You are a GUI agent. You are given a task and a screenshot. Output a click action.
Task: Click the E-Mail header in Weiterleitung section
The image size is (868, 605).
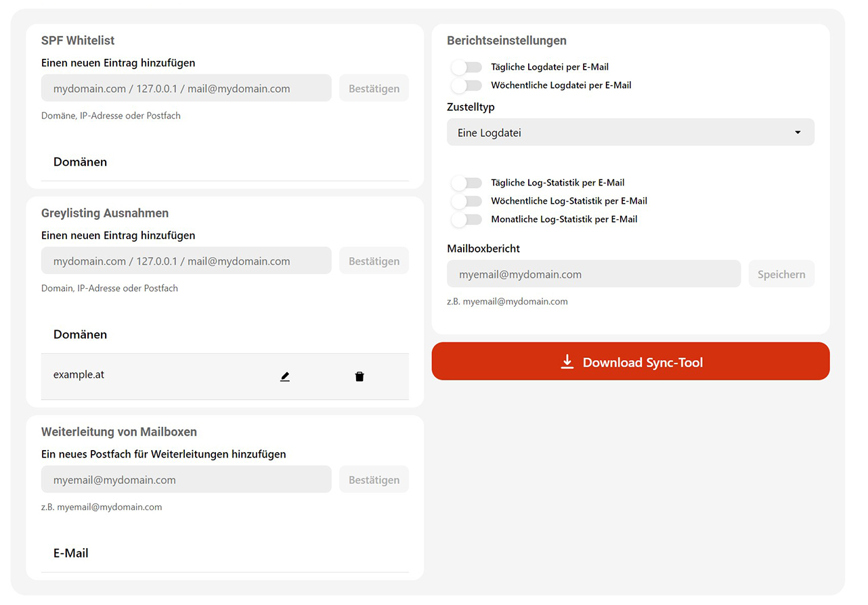click(71, 553)
